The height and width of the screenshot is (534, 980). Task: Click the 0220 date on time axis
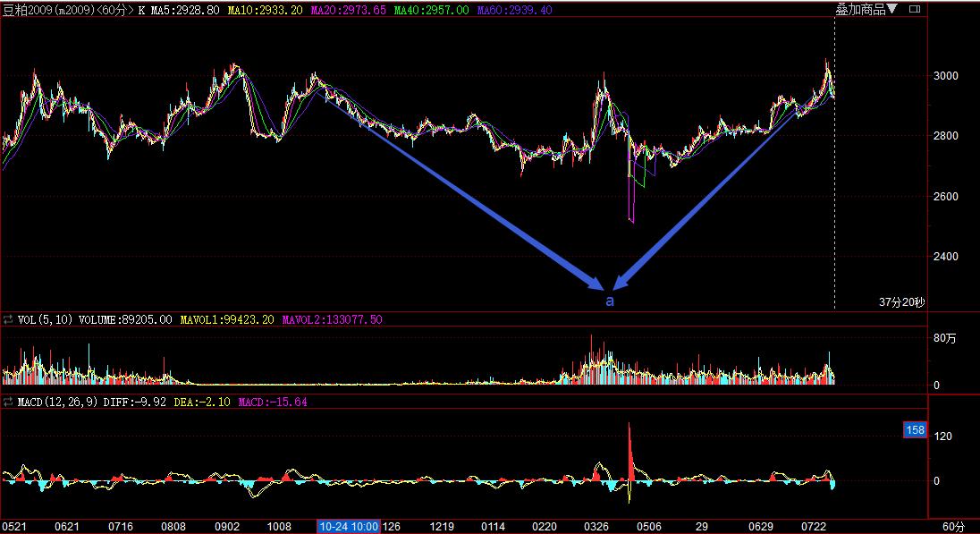544,527
